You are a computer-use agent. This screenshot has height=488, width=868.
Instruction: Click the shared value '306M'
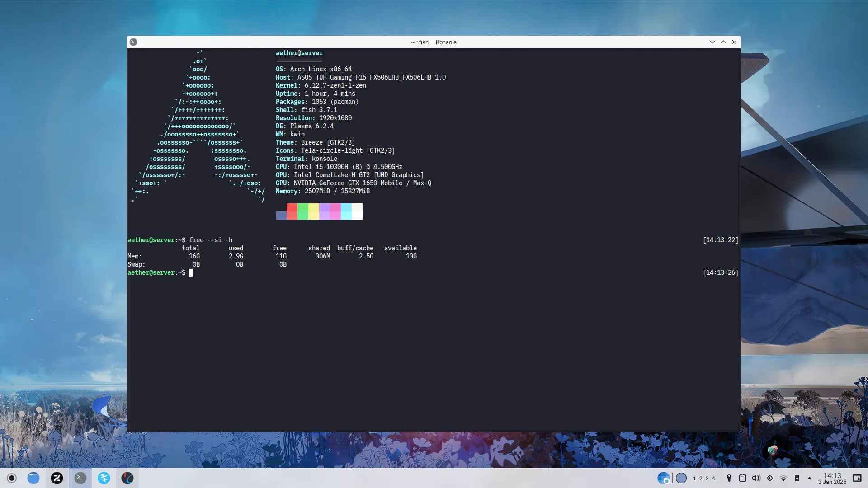(x=323, y=256)
